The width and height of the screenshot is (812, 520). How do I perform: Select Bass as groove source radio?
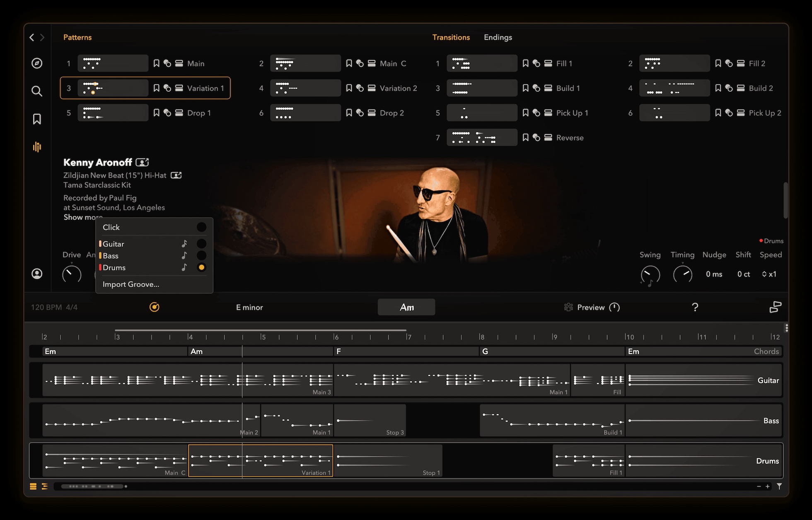point(201,255)
